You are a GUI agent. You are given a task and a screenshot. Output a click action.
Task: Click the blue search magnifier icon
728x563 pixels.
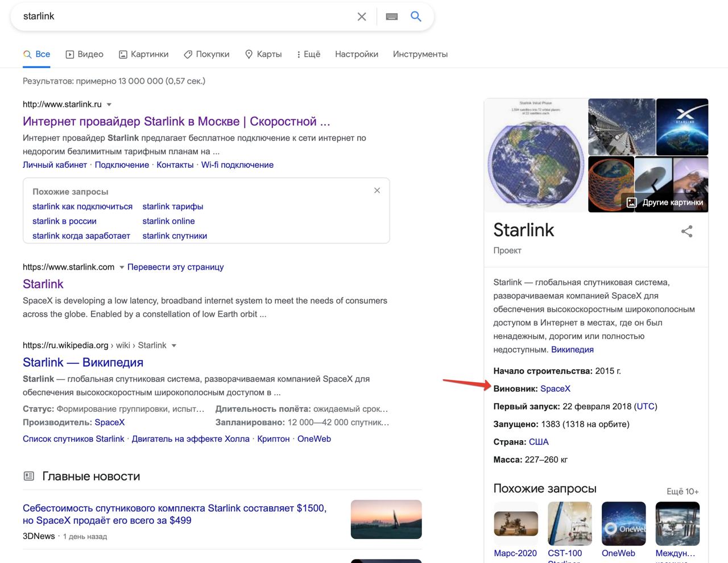coord(416,16)
